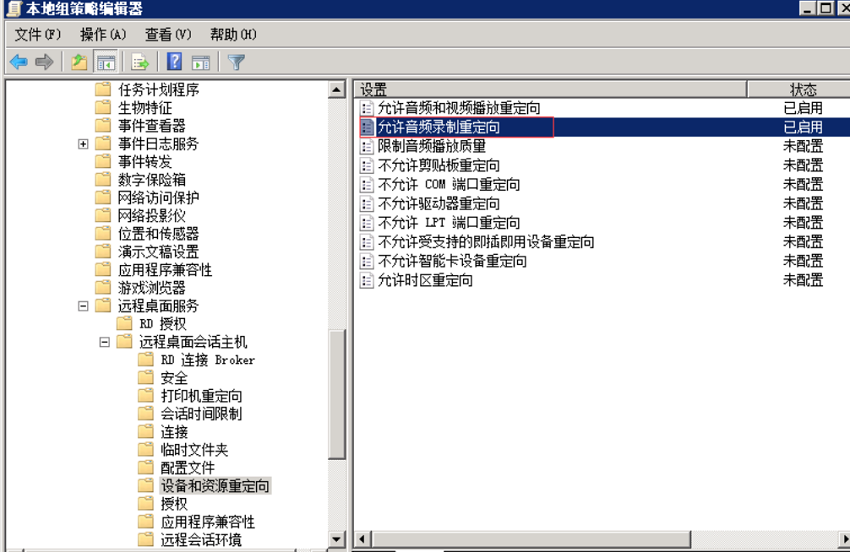850x552 pixels.
Task: Open Help via the question mark icon
Action: pos(175,62)
